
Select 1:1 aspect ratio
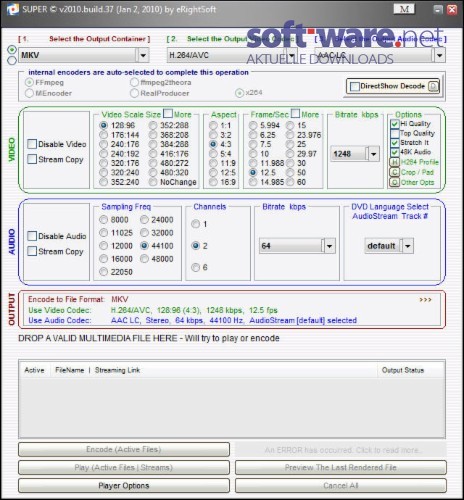point(213,125)
